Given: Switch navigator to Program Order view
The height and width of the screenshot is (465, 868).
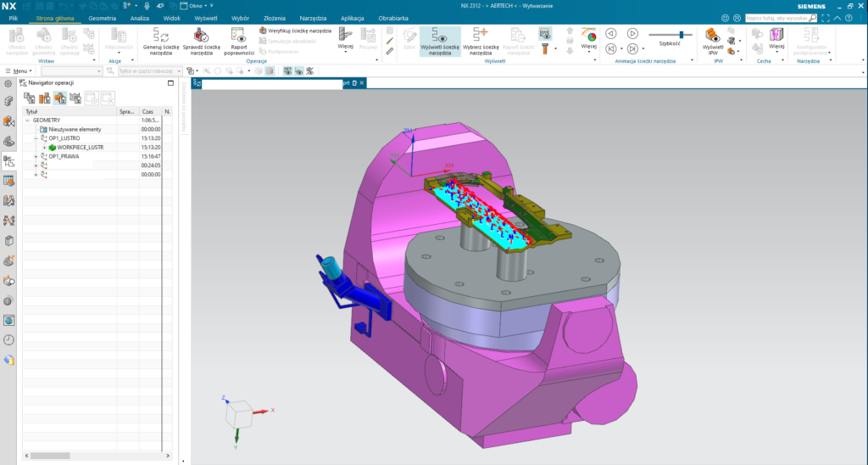Looking at the screenshot, I should [x=30, y=98].
